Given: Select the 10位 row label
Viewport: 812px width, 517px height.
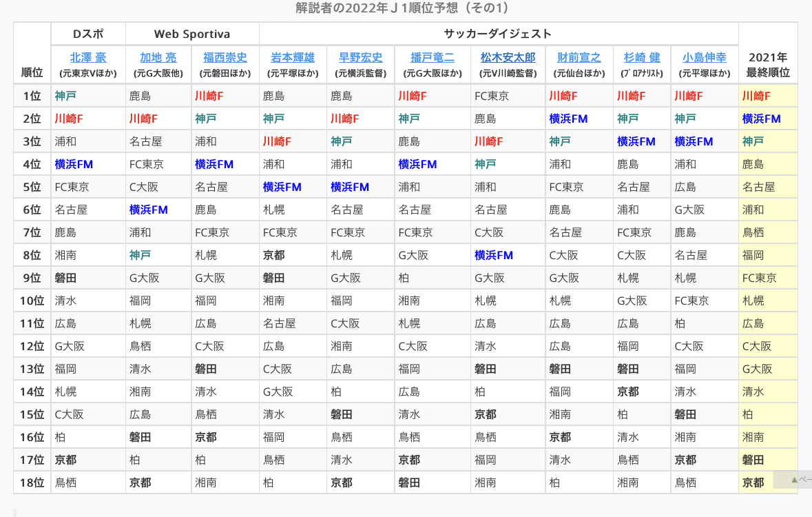Looking at the screenshot, I should pyautogui.click(x=32, y=301).
